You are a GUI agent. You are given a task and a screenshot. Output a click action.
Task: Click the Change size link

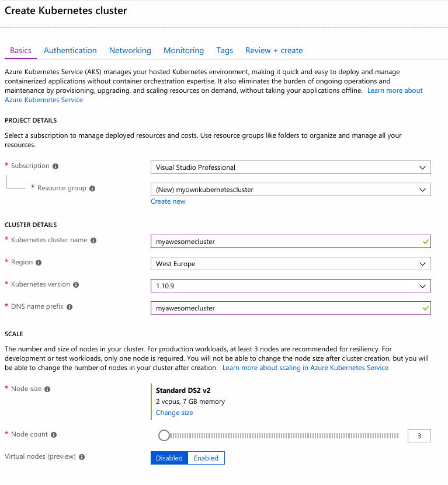pos(174,413)
